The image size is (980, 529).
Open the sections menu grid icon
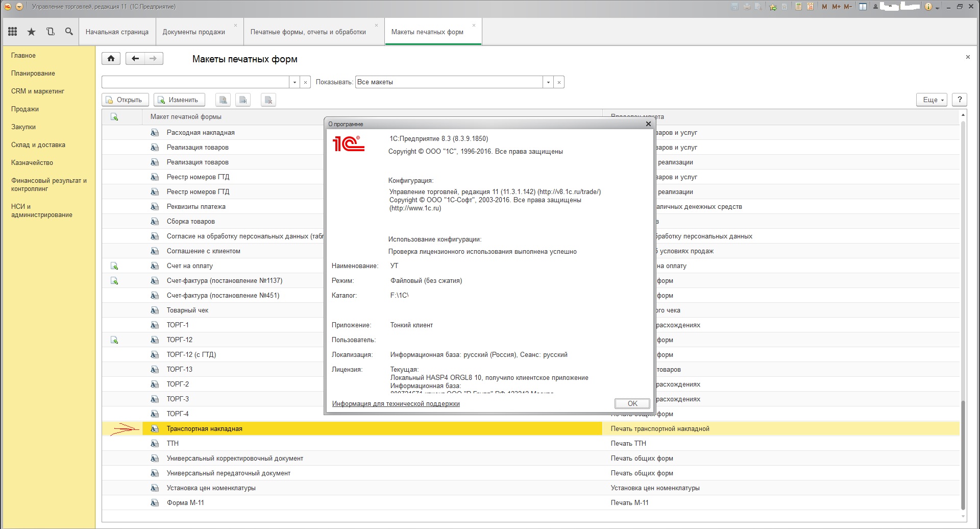click(x=13, y=32)
